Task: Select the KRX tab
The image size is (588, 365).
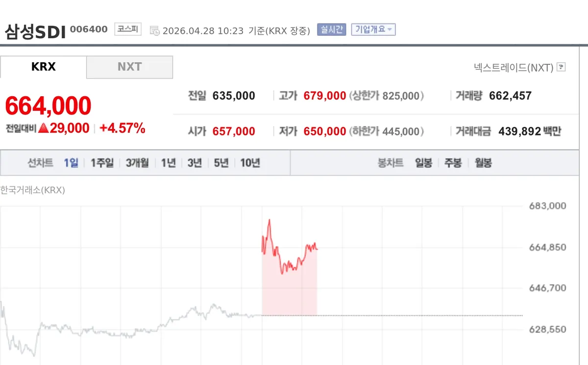Action: pyautogui.click(x=43, y=67)
